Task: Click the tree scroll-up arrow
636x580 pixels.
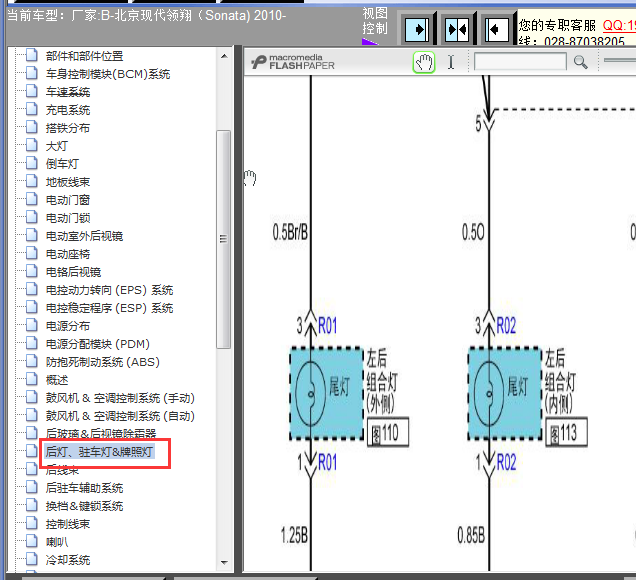Action: click(224, 56)
